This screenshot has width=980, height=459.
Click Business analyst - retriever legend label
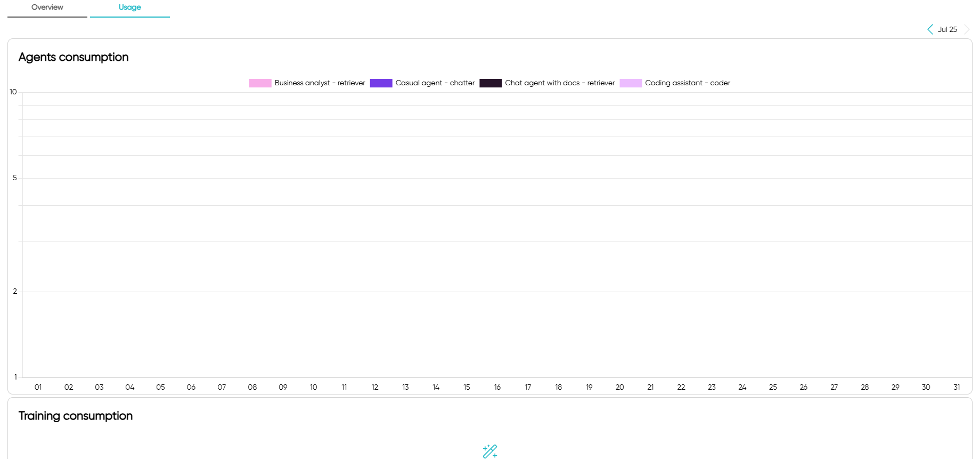tap(320, 83)
